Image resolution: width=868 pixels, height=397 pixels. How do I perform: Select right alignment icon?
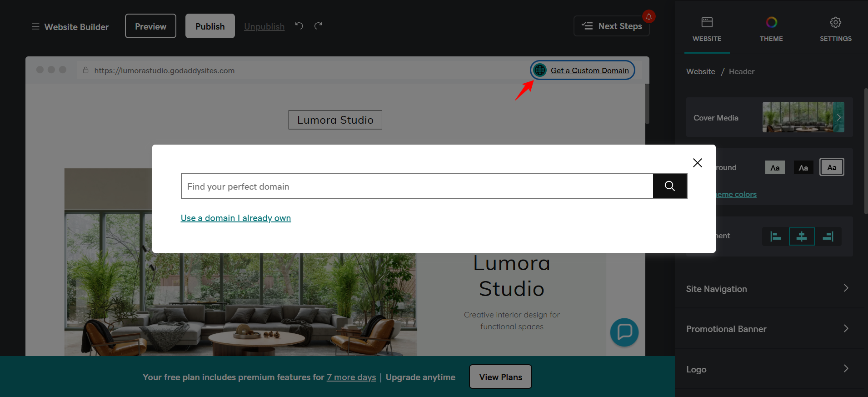[828, 236]
